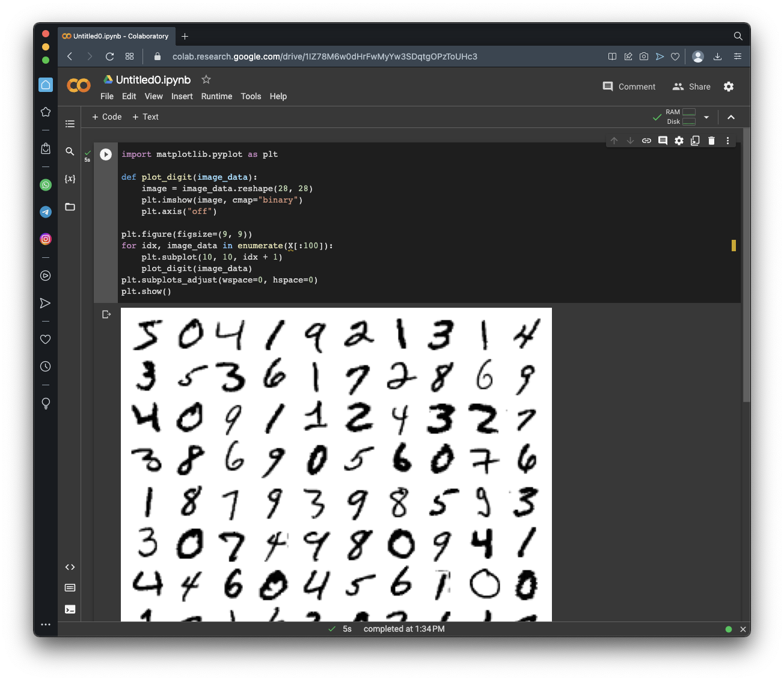This screenshot has height=681, width=784.
Task: Open code snippets panel
Action: [70, 567]
